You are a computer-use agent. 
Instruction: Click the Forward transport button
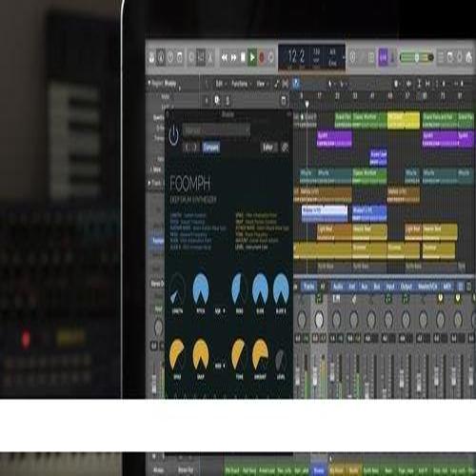click(x=233, y=57)
